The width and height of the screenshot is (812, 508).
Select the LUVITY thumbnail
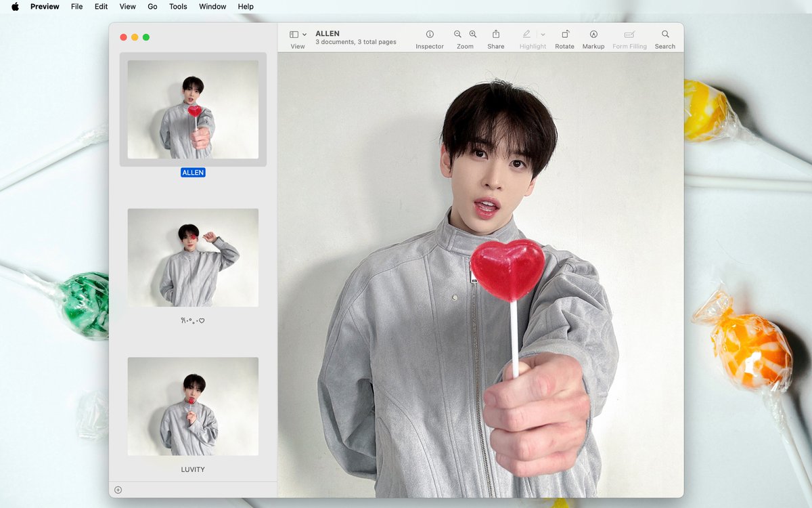pyautogui.click(x=193, y=406)
